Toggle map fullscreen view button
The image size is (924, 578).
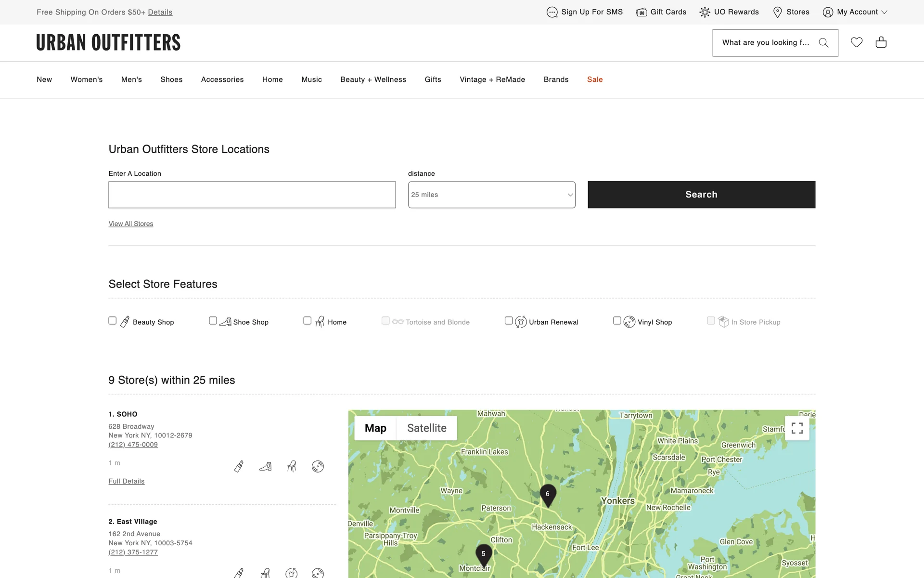pyautogui.click(x=797, y=428)
